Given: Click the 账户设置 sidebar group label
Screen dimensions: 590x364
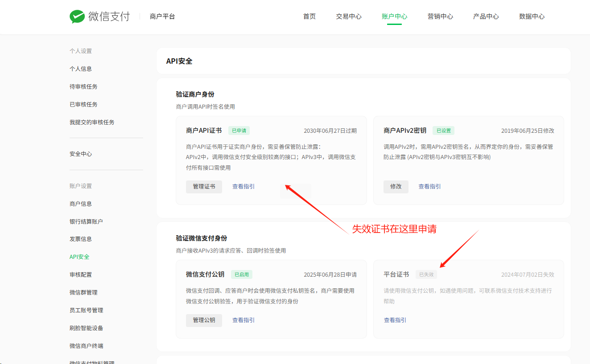Looking at the screenshot, I should (81, 186).
